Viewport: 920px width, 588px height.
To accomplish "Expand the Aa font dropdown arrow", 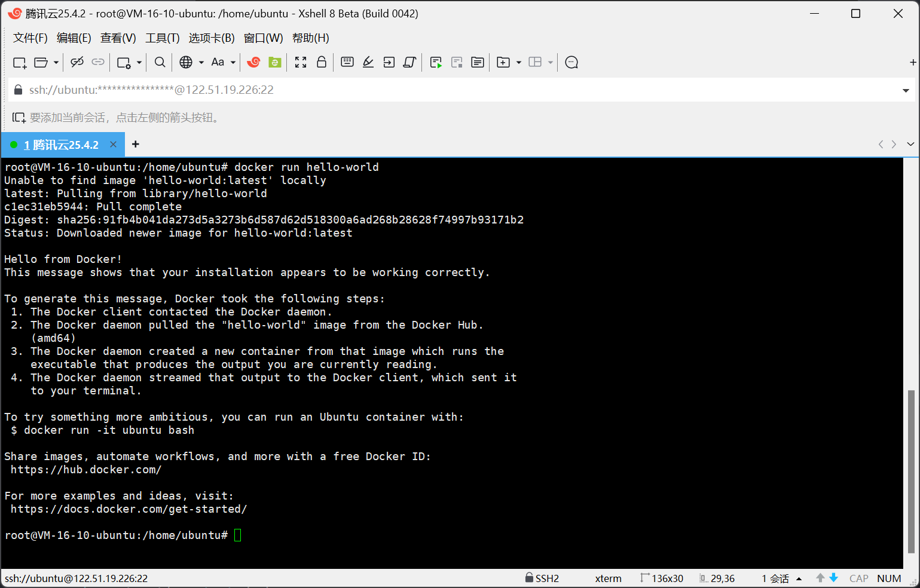I will [x=233, y=62].
